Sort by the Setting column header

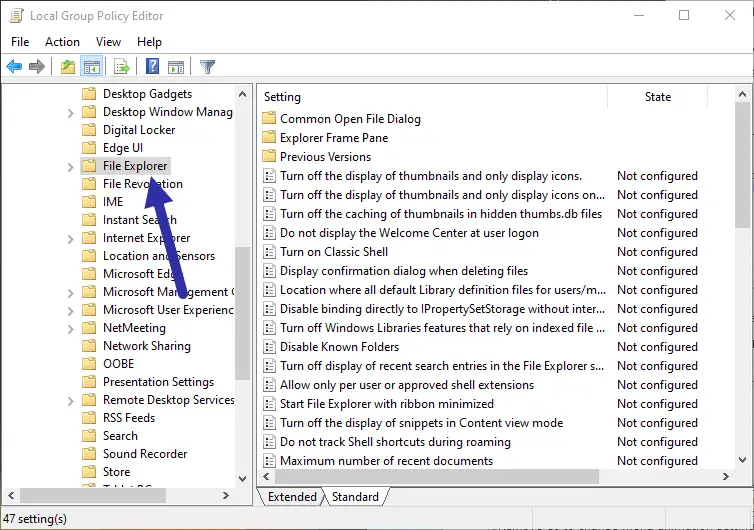coord(432,97)
